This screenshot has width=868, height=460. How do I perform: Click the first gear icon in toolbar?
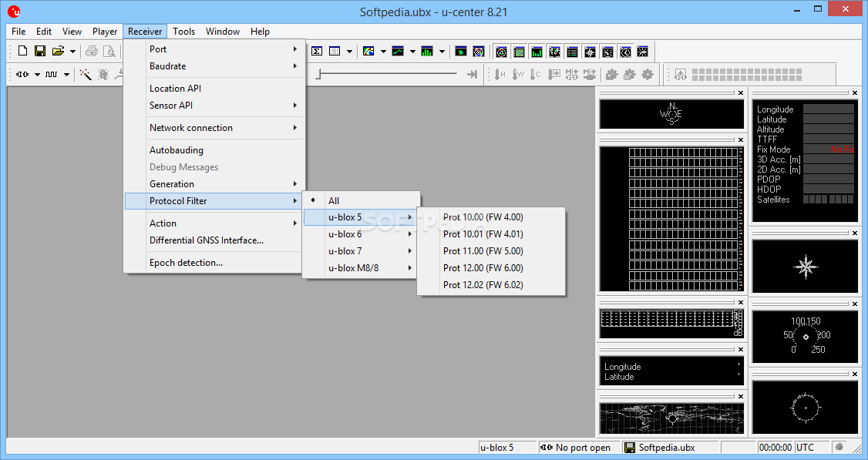coord(612,74)
